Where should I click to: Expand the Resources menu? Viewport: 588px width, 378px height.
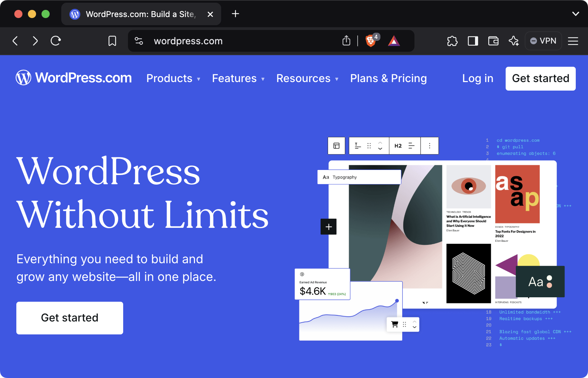[x=307, y=78]
